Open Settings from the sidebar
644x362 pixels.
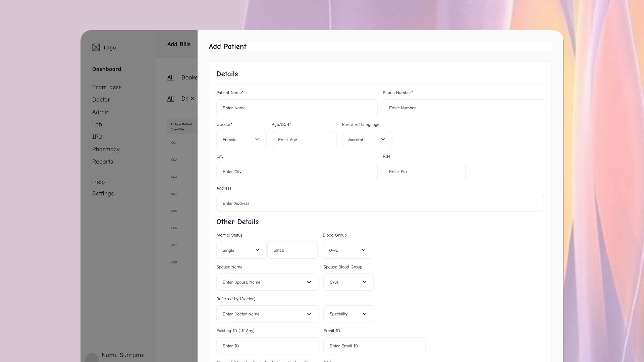[x=103, y=193]
